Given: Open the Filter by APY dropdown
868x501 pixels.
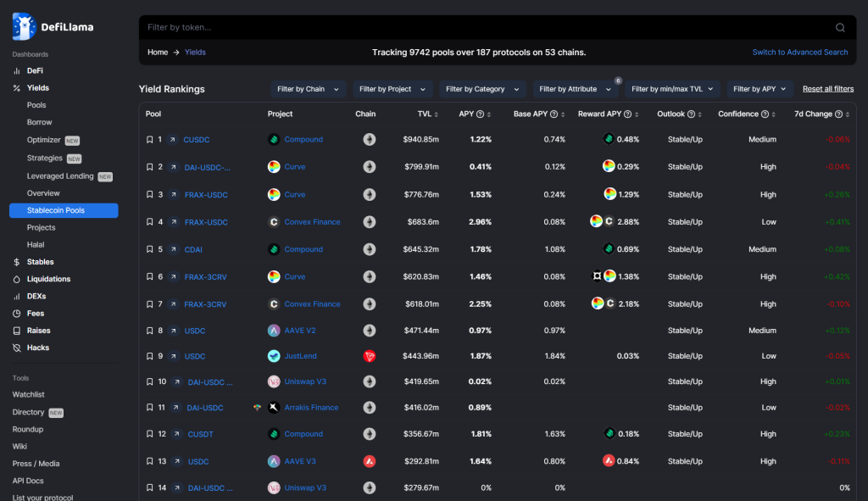Looking at the screenshot, I should 759,89.
